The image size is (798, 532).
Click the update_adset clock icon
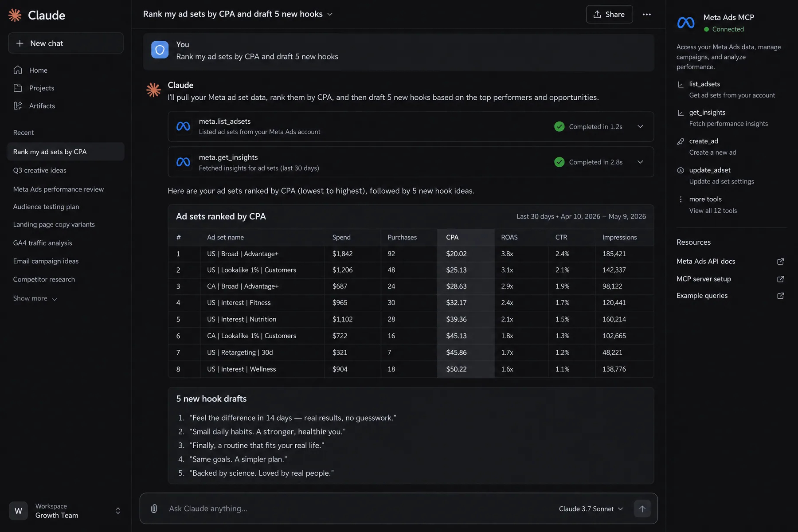click(681, 170)
